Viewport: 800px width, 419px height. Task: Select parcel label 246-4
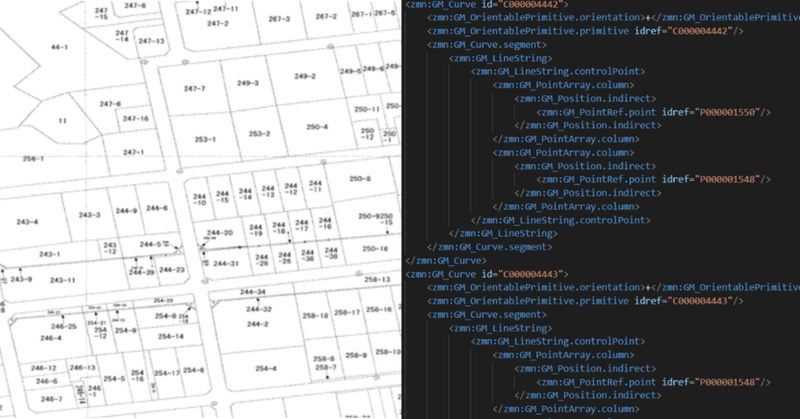tap(51, 338)
